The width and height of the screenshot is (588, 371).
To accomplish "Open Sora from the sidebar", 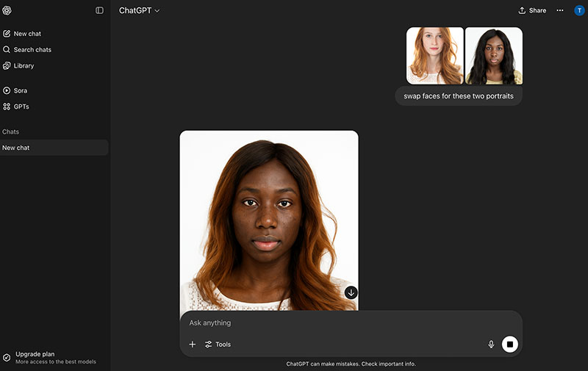I will 20,90.
